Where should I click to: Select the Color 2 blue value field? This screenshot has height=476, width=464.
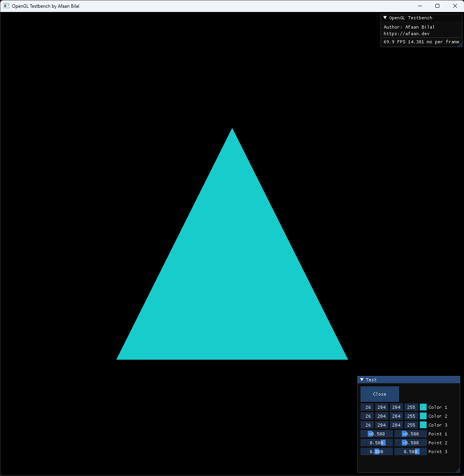(396, 416)
